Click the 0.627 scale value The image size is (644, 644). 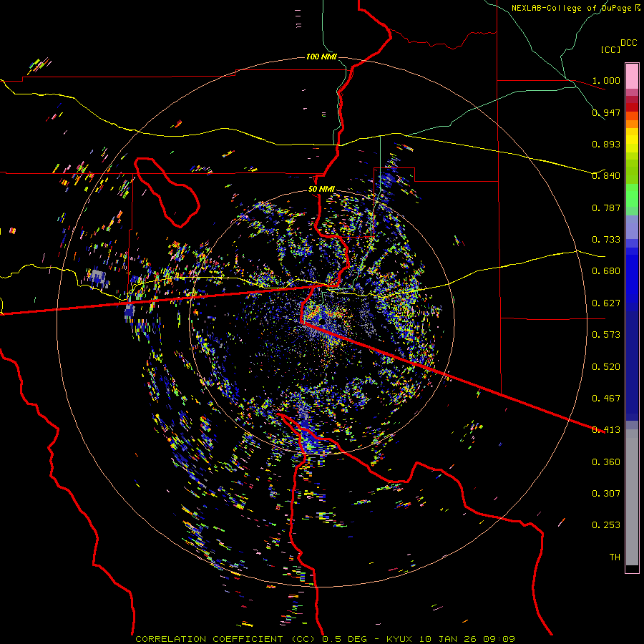coord(606,303)
